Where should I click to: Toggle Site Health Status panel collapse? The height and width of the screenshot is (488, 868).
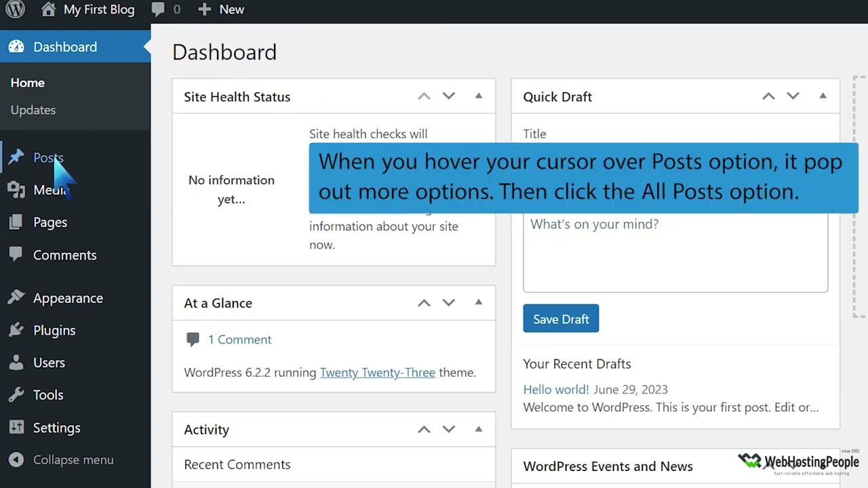(x=479, y=96)
